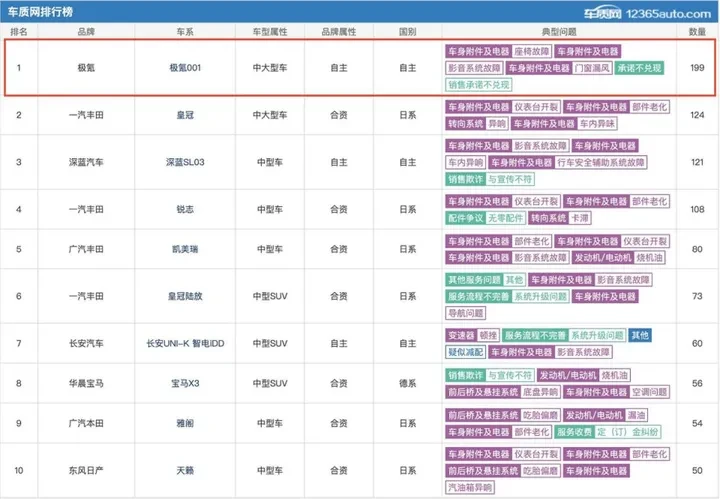Click the 数量 column header

[697, 32]
